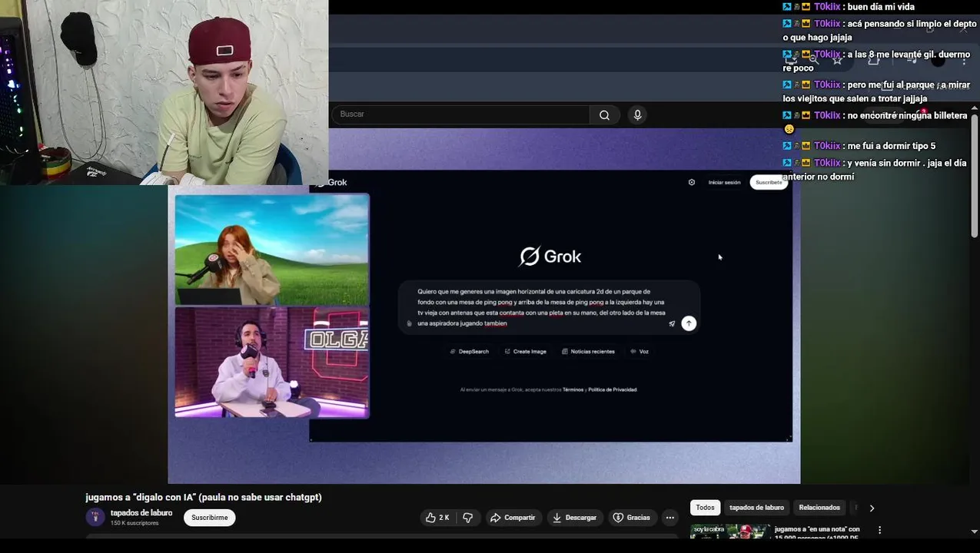Click Grok settings gear icon in video
This screenshot has width=980, height=553.
692,183
